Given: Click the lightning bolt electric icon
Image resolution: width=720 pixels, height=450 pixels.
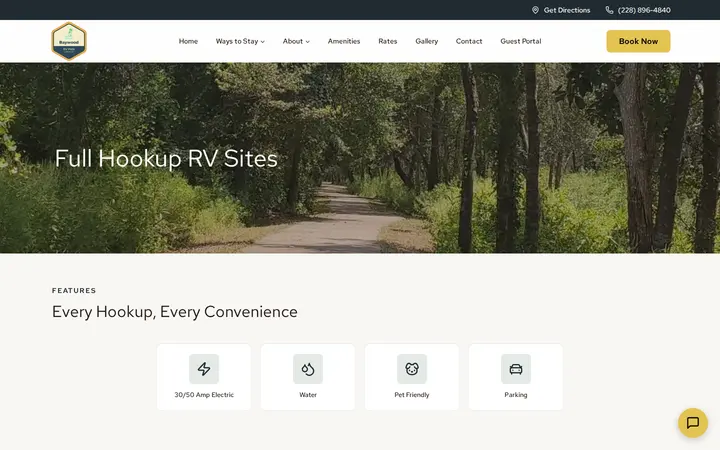Looking at the screenshot, I should coord(204,369).
